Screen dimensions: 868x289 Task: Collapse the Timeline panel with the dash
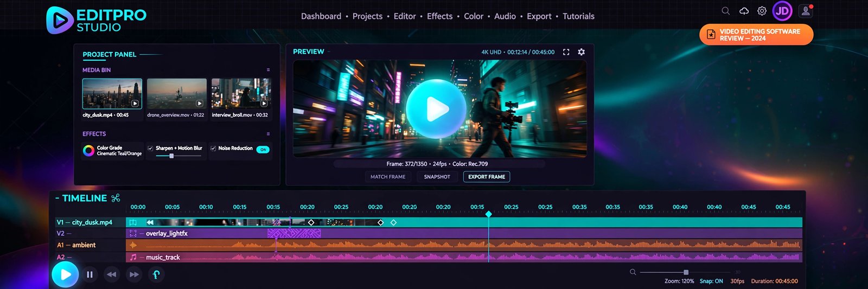58,198
